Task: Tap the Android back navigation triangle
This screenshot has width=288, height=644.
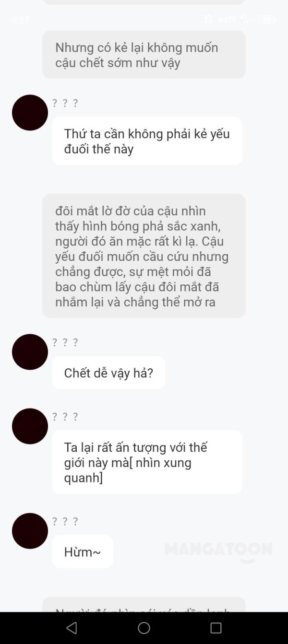Action: pos(72,628)
